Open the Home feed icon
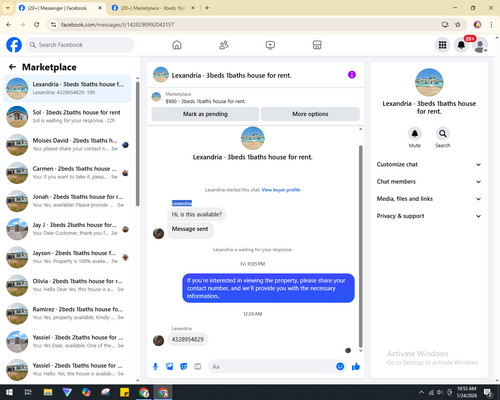Viewport: 500px width, 400px height. point(177,45)
